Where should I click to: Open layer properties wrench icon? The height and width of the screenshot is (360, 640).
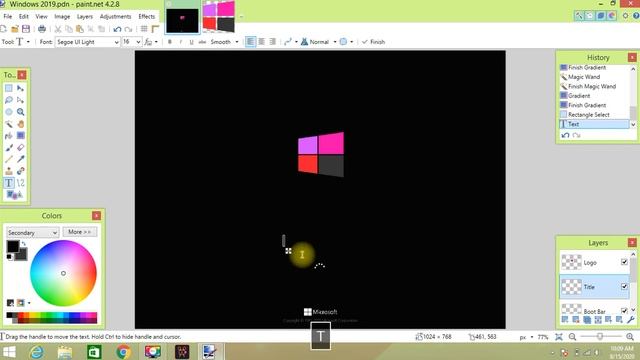click(x=630, y=320)
